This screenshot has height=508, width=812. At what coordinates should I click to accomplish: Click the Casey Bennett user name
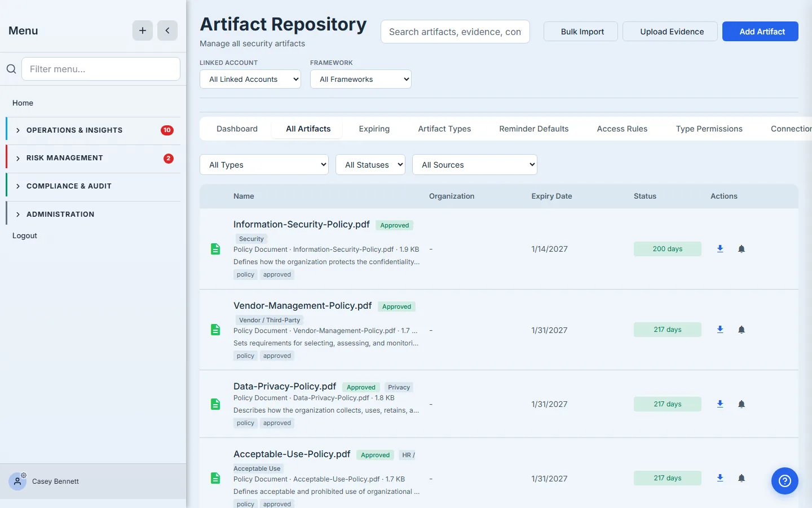[55, 481]
